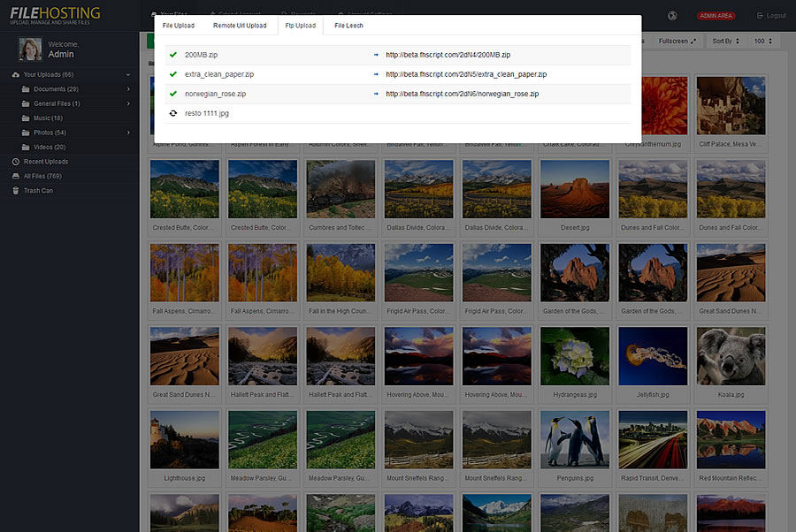
Task: Click the file name norwegian_rose.zip
Action: point(215,94)
